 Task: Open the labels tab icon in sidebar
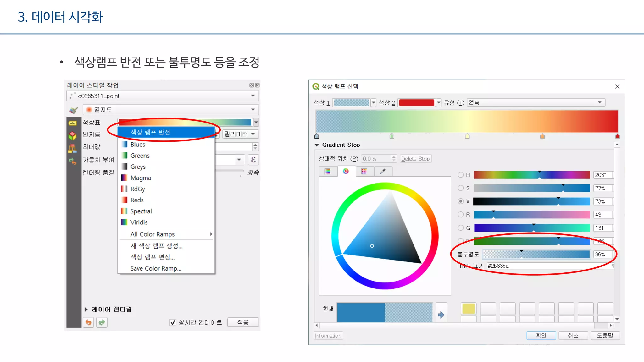[x=73, y=123]
